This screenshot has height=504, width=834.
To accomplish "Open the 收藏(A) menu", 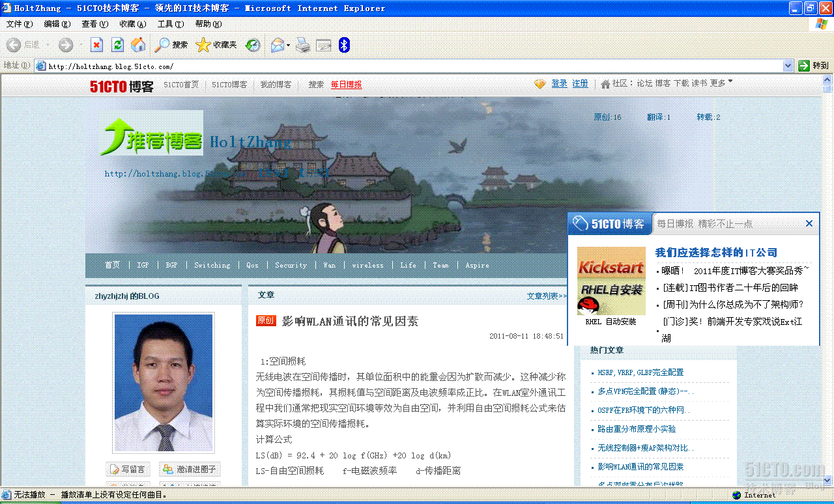I will pyautogui.click(x=133, y=24).
